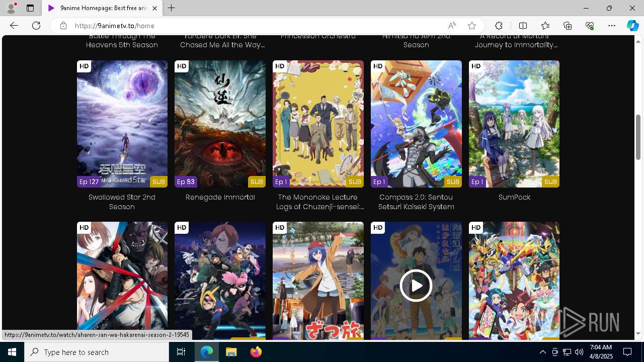Viewport: 644px width, 362px height.
Task: Open Windows Start menu
Action: 12,352
